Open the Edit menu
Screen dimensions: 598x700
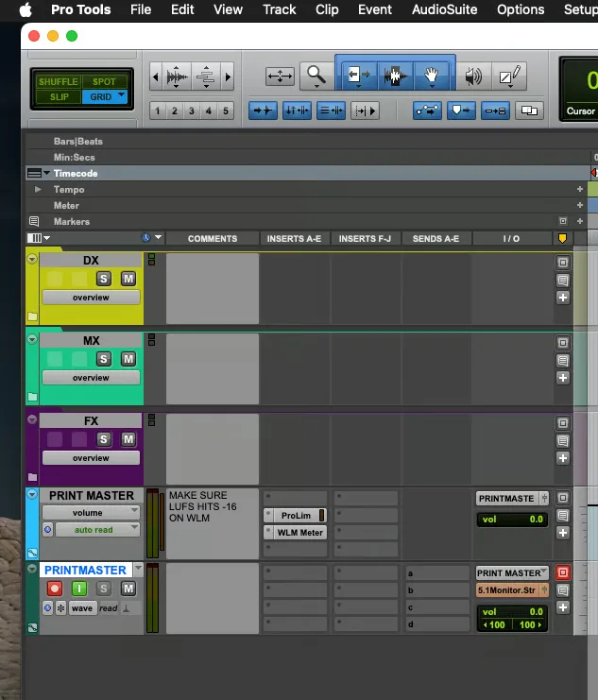(182, 9)
